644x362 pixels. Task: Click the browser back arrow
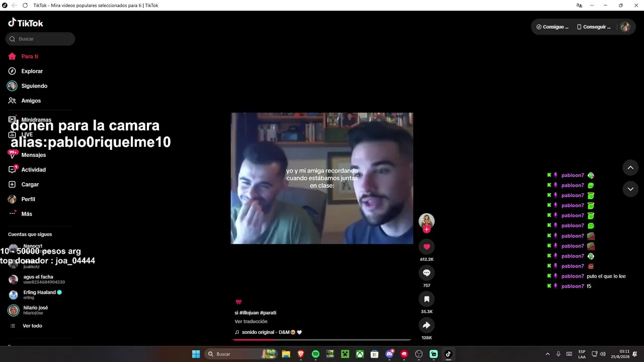tap(14, 6)
